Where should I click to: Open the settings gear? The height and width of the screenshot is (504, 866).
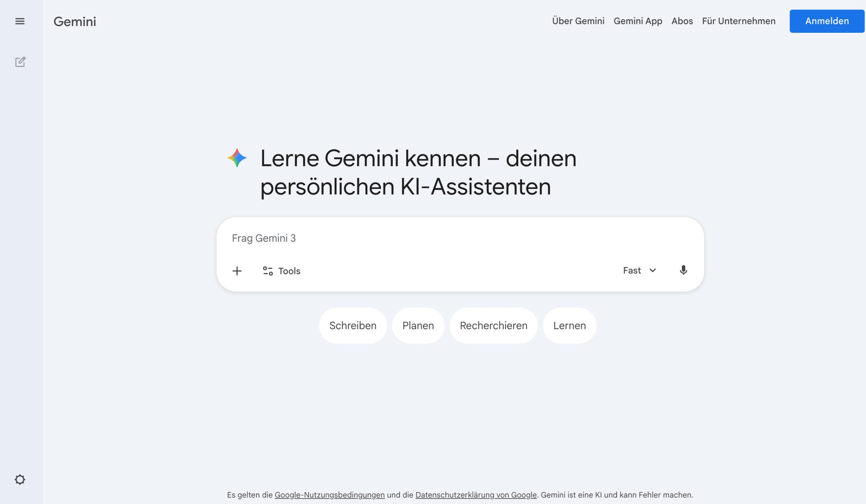[x=20, y=480]
